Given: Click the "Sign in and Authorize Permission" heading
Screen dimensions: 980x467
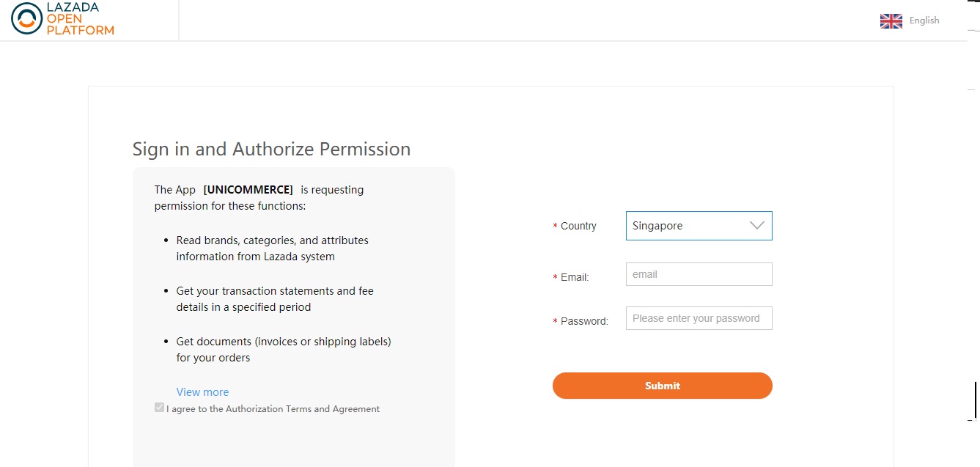Looking at the screenshot, I should coord(271,150).
